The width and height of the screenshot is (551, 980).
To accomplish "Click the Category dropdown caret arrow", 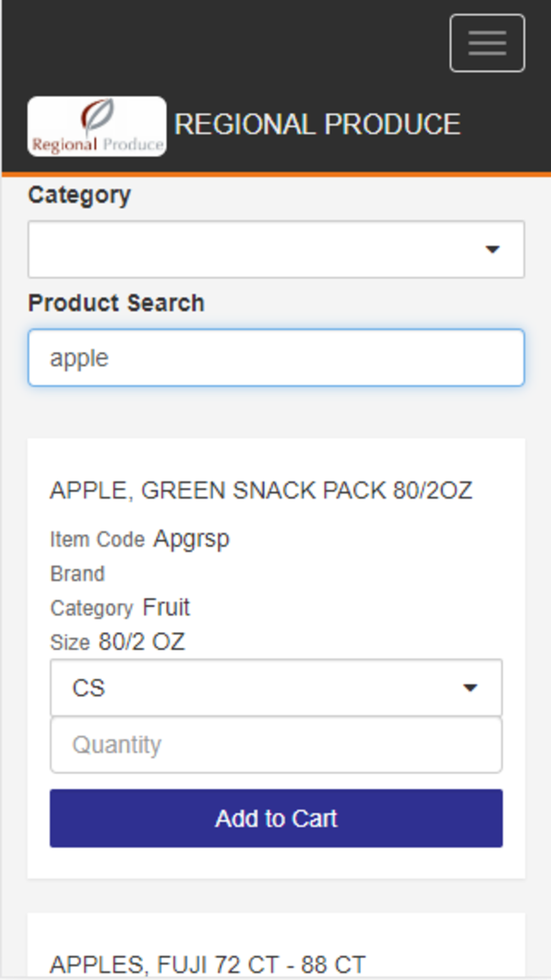I will click(492, 249).
